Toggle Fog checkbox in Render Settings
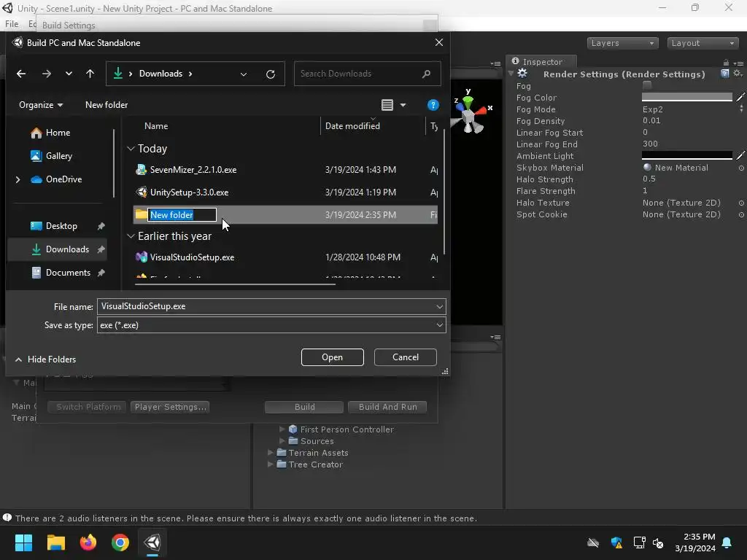This screenshot has height=560, width=747. click(x=647, y=86)
